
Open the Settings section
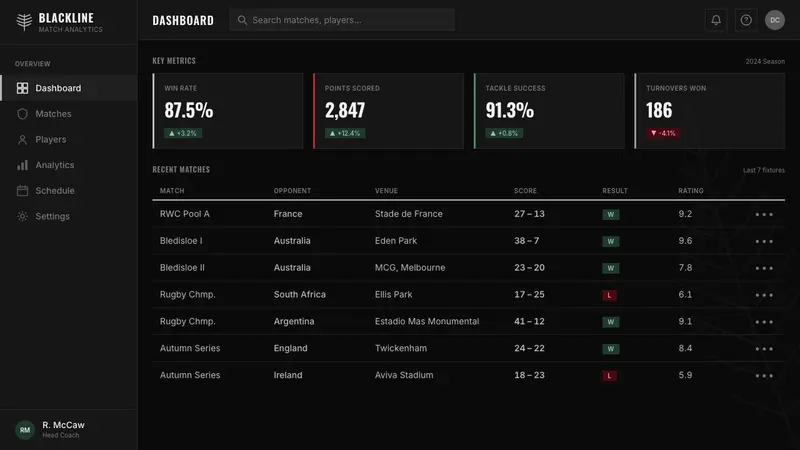pyautogui.click(x=69, y=216)
